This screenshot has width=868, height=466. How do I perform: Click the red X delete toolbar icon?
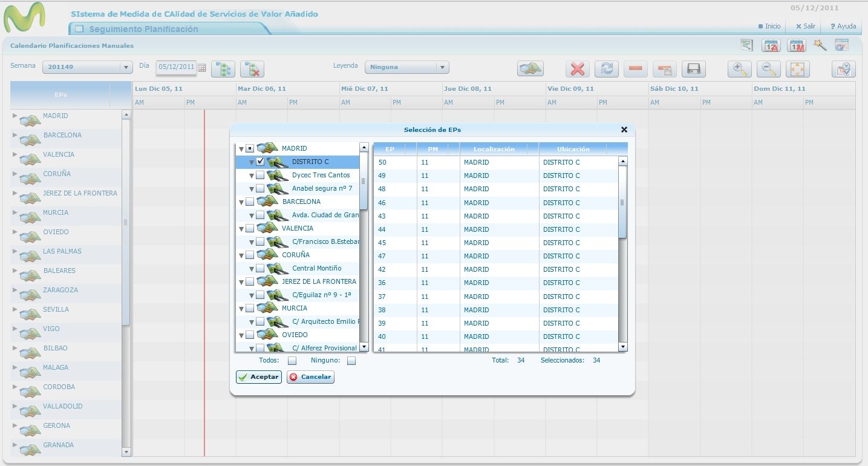578,69
